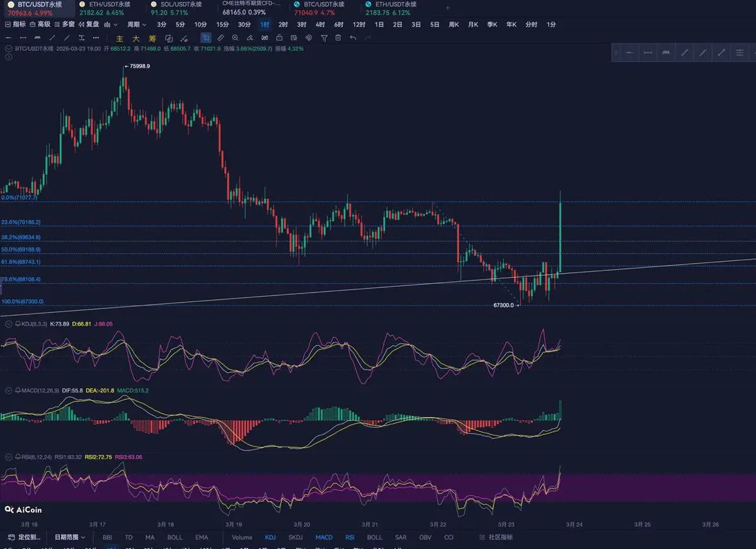Toggle the SAR sub-indicator
This screenshot has height=549, width=756.
click(400, 538)
